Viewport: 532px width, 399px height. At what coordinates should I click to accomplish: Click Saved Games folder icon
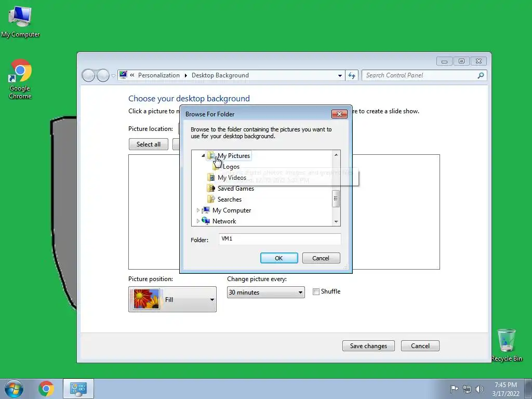pyautogui.click(x=211, y=188)
